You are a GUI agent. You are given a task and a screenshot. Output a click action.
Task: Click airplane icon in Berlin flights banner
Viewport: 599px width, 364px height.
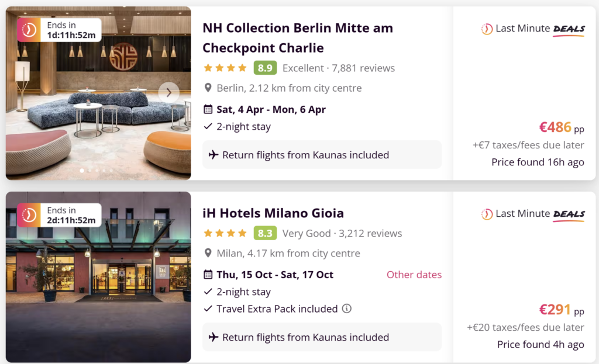click(x=214, y=155)
